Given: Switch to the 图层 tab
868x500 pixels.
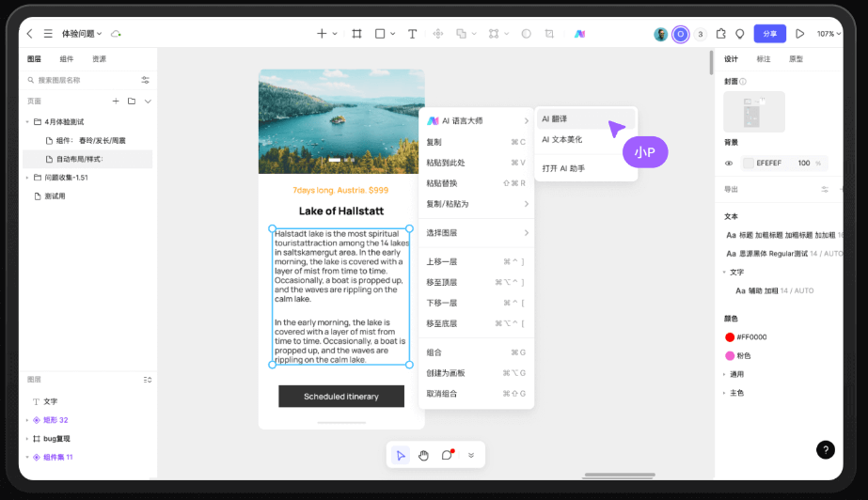Looking at the screenshot, I should click(34, 58).
